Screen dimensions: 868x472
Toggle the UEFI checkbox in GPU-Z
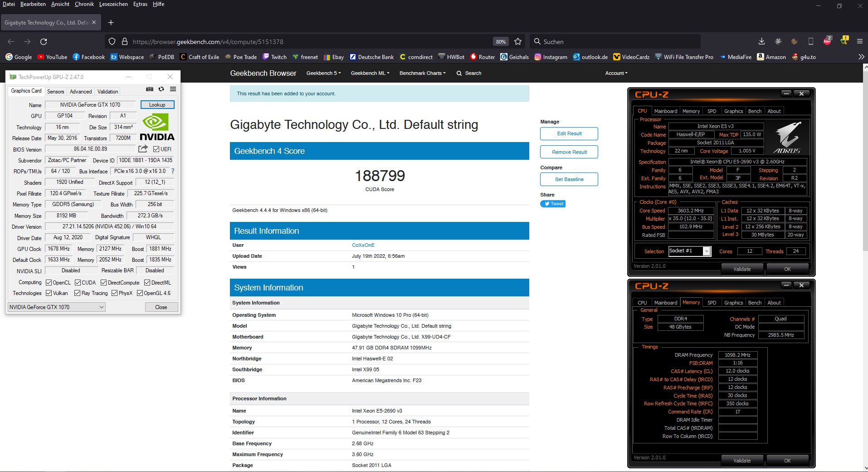[156, 149]
